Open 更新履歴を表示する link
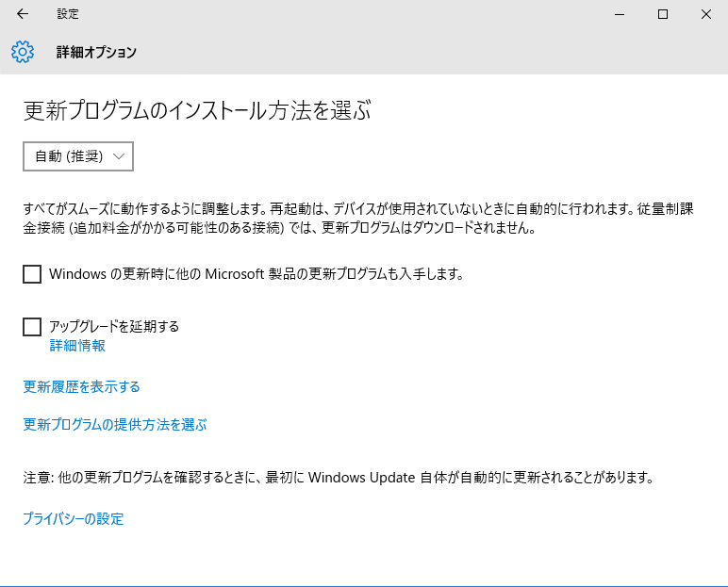 click(82, 386)
